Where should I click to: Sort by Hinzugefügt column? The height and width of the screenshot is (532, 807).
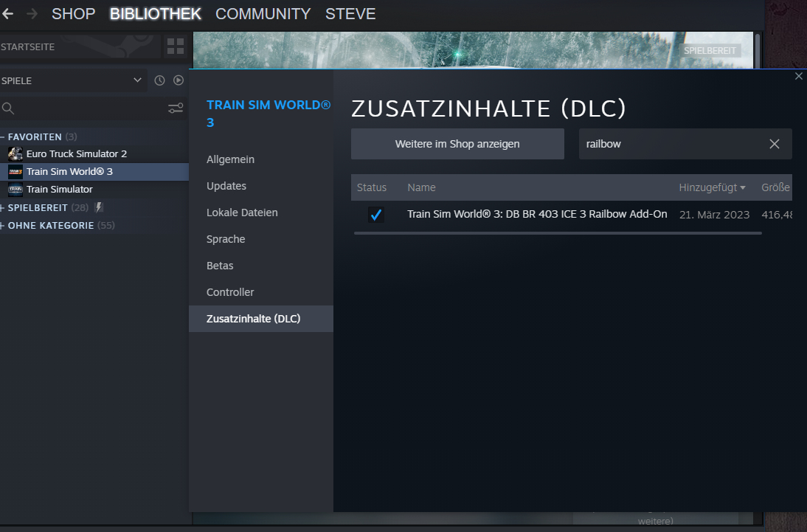tap(712, 187)
